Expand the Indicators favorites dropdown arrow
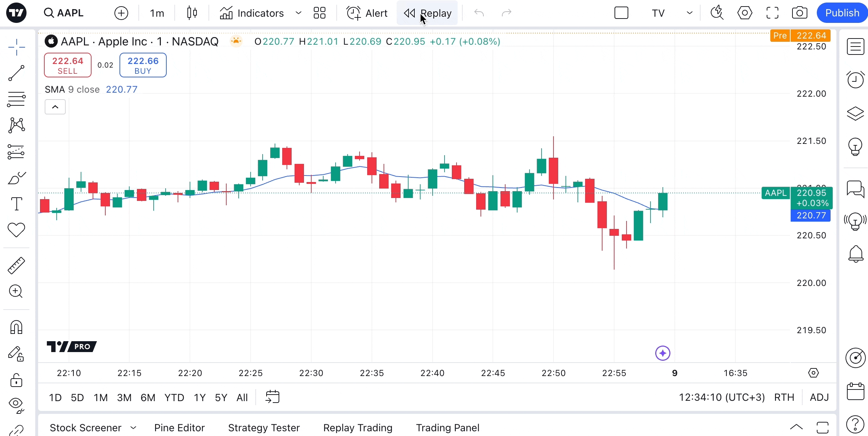The width and height of the screenshot is (868, 436). [x=299, y=13]
